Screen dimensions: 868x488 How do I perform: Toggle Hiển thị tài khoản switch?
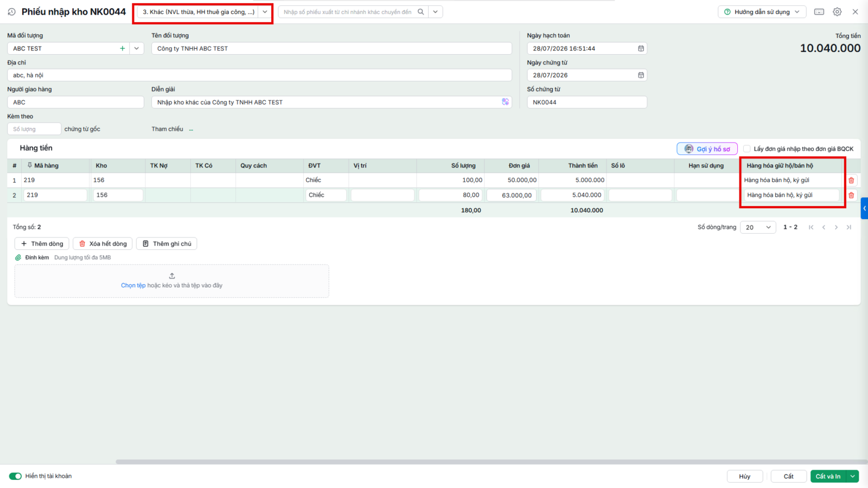[15, 476]
